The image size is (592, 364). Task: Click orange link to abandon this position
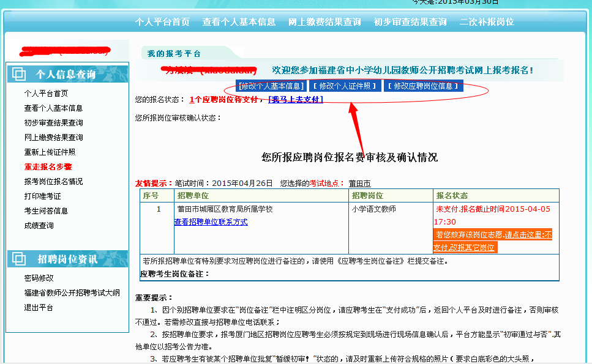point(493,241)
